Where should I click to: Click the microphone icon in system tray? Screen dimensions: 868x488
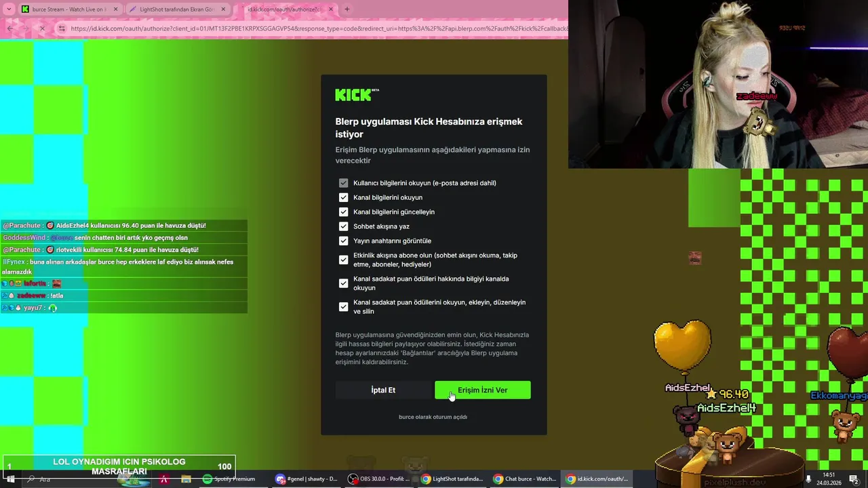pyautogui.click(x=808, y=479)
